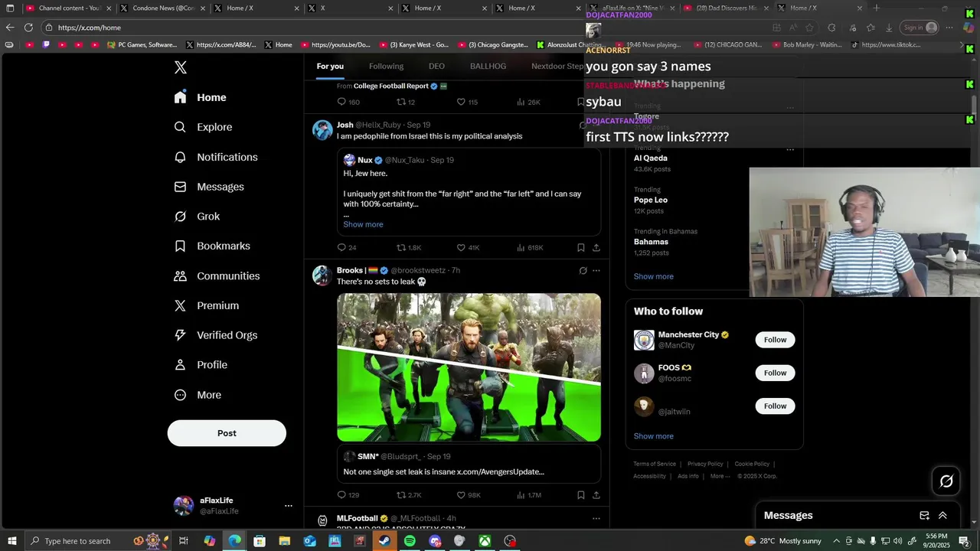Image resolution: width=980 pixels, height=551 pixels.
Task: Open Brooks post more options menu
Action: pos(596,270)
